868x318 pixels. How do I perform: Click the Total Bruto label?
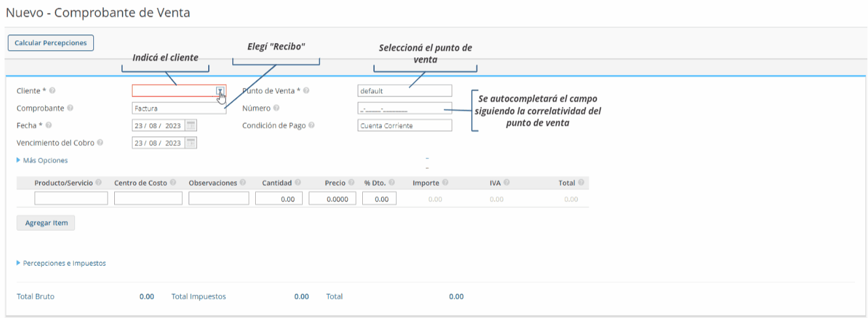pyautogui.click(x=35, y=296)
